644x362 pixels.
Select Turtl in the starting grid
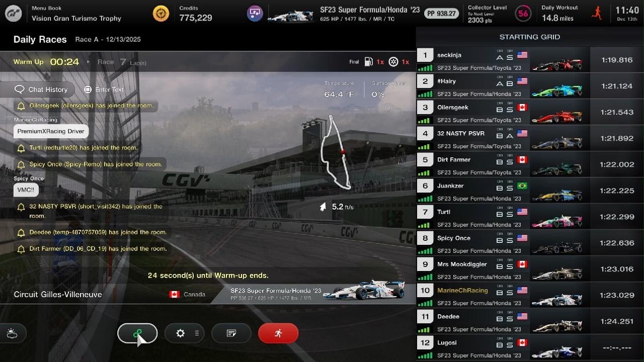point(530,217)
